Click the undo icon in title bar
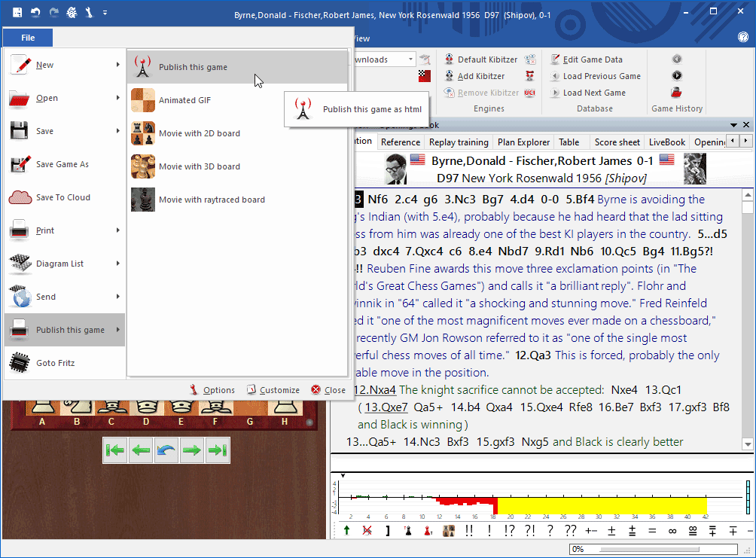 tap(35, 13)
